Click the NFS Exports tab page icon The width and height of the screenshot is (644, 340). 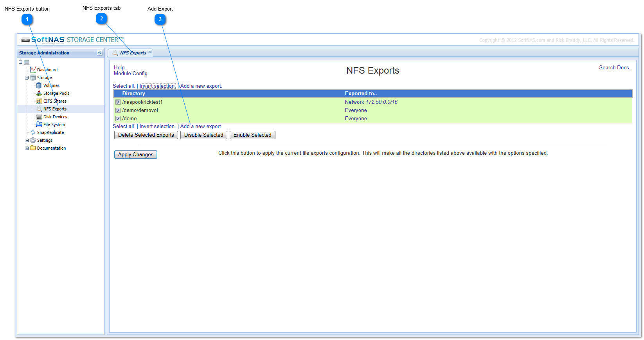115,53
